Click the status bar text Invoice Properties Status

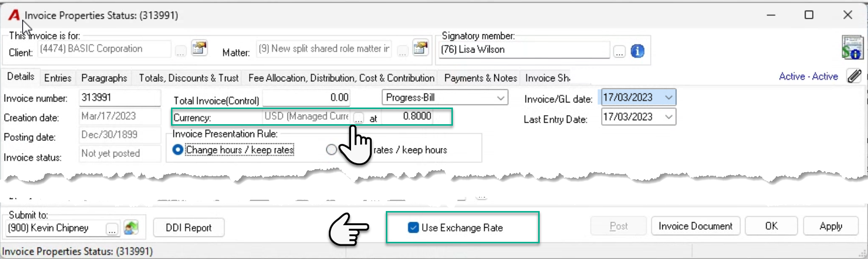pyautogui.click(x=77, y=251)
